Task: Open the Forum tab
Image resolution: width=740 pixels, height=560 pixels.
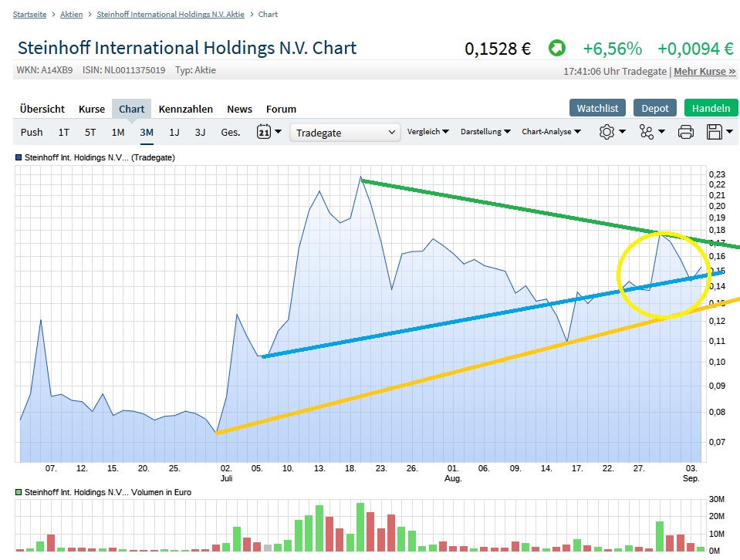Action: 281,109
